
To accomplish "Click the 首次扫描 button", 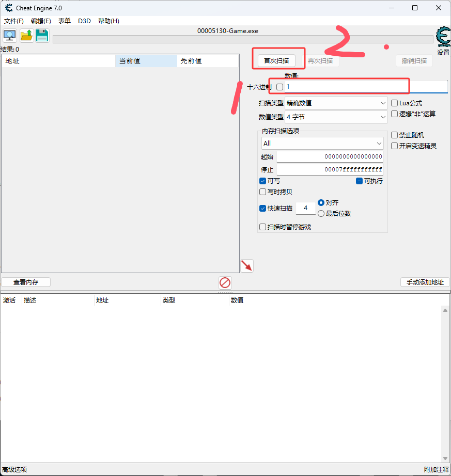I will (276, 61).
